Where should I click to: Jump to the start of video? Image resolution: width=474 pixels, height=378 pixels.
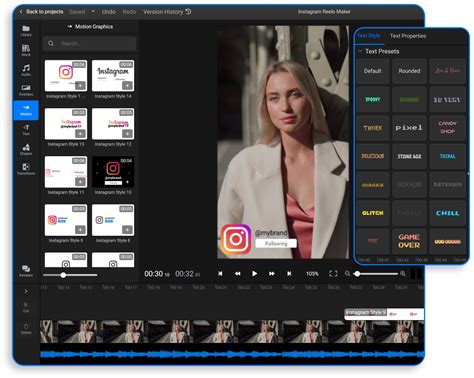[x=220, y=274]
